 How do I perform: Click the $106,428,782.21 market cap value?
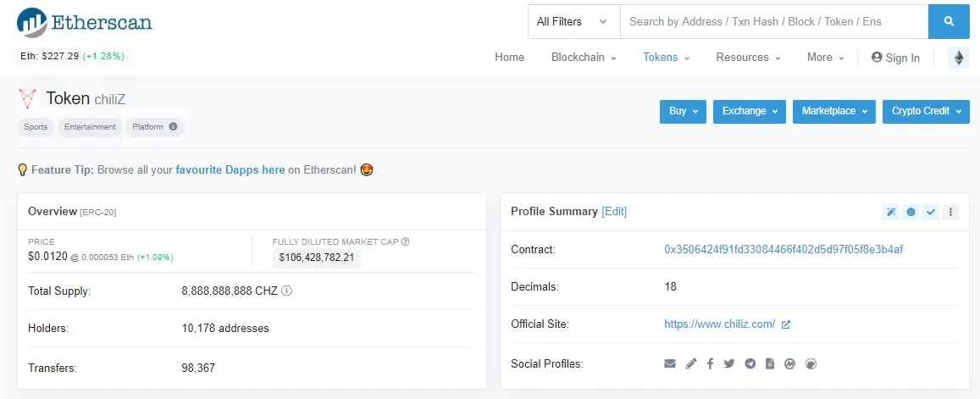[317, 258]
